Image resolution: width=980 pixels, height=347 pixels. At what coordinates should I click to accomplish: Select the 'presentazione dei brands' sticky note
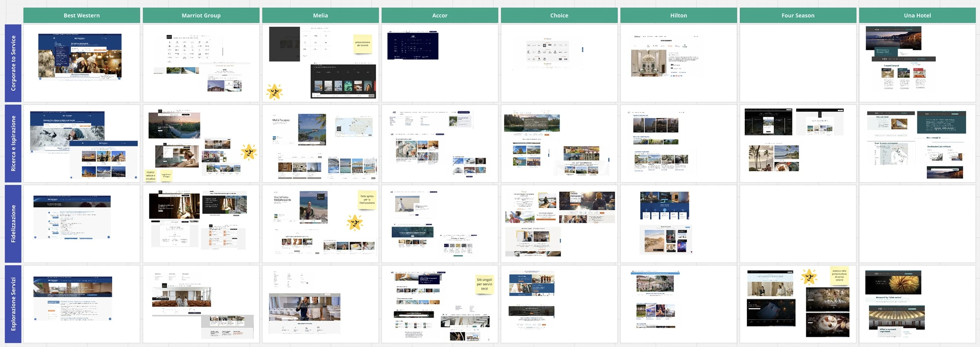tap(363, 44)
